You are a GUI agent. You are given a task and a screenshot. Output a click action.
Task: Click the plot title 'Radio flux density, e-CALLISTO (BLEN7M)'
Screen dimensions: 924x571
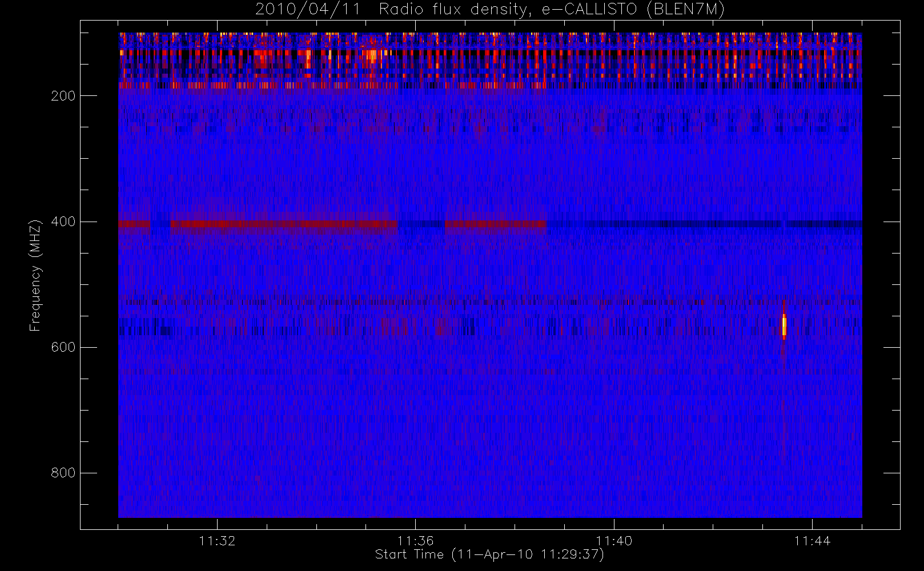pyautogui.click(x=552, y=10)
